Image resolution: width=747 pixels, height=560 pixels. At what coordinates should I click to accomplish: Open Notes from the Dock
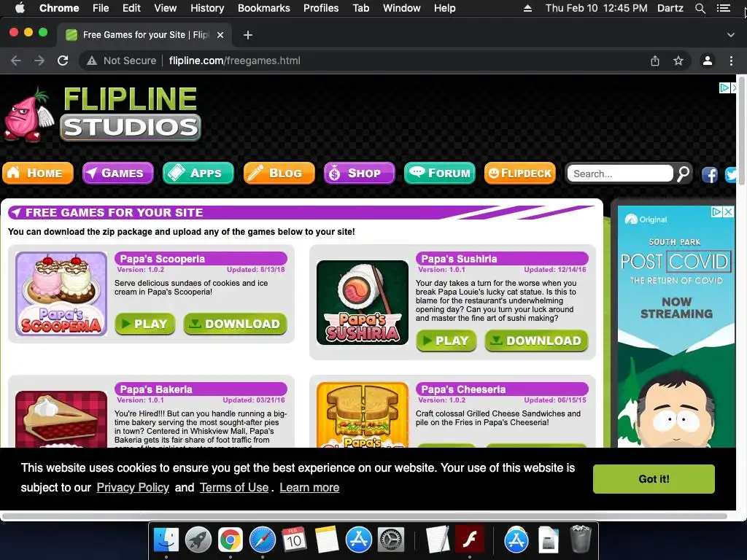click(x=327, y=540)
